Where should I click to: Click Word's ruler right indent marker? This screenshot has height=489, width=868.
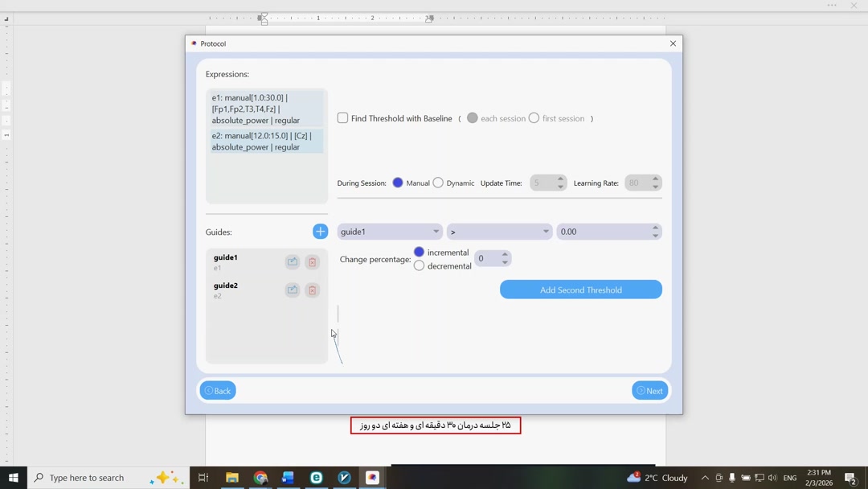(429, 18)
